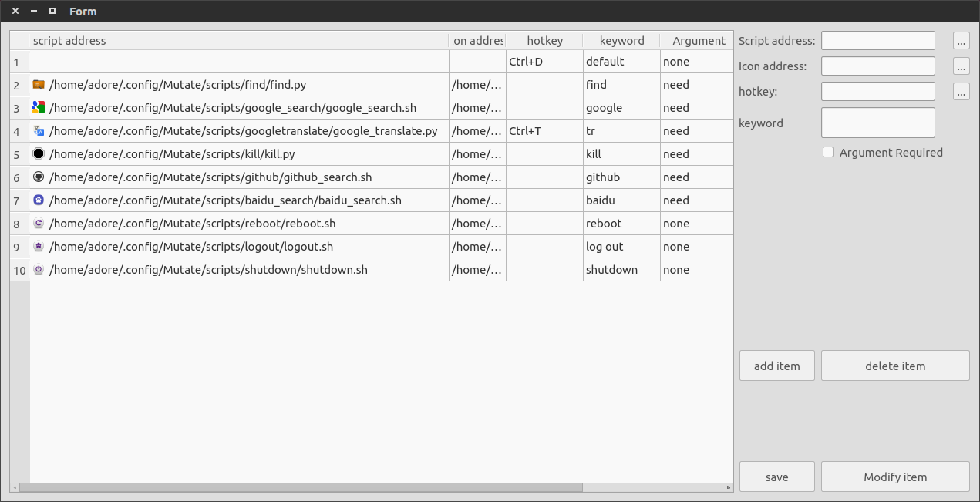Screen dimensions: 980x502
Task: Click the shutdown script icon
Action: point(39,270)
